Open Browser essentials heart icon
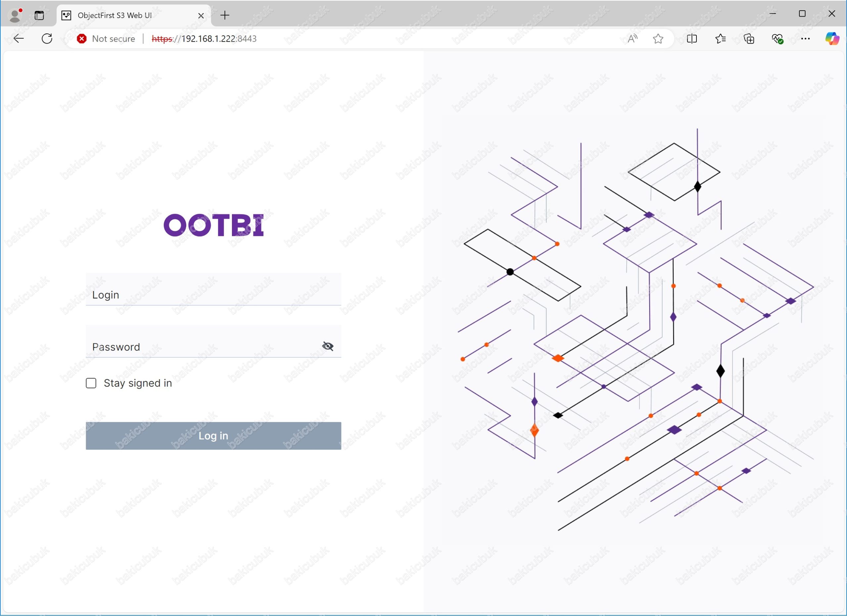 777,38
